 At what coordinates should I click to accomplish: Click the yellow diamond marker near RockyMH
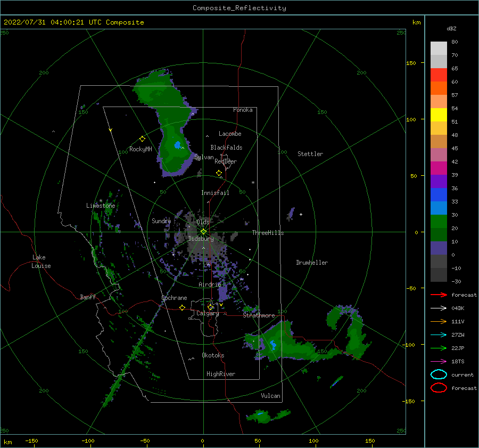pyautogui.click(x=142, y=139)
